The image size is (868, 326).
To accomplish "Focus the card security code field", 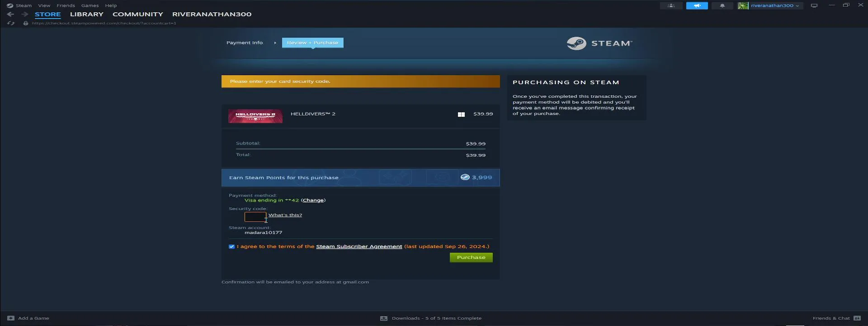I will 255,217.
